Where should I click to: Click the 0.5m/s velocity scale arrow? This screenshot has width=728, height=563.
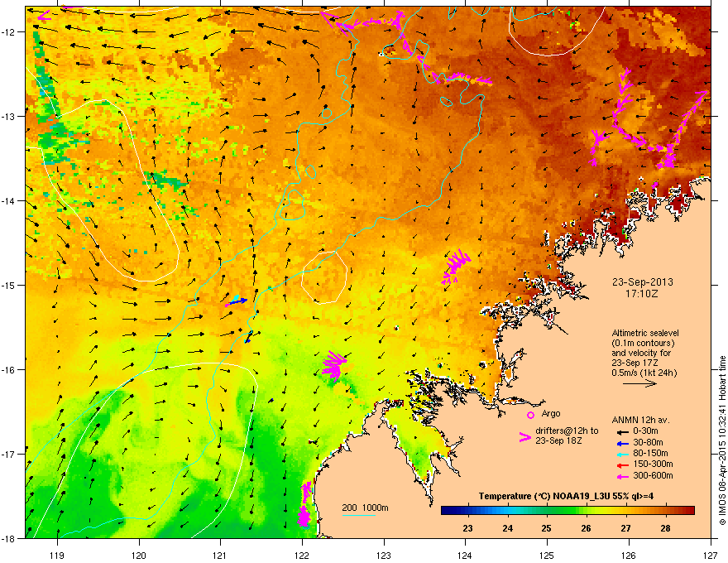tap(639, 383)
